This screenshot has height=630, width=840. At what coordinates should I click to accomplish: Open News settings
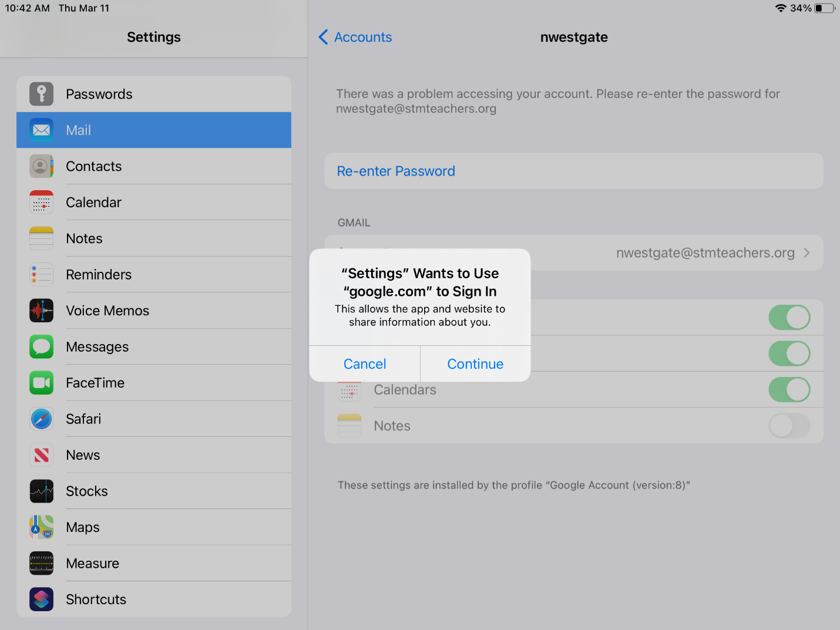coord(154,455)
